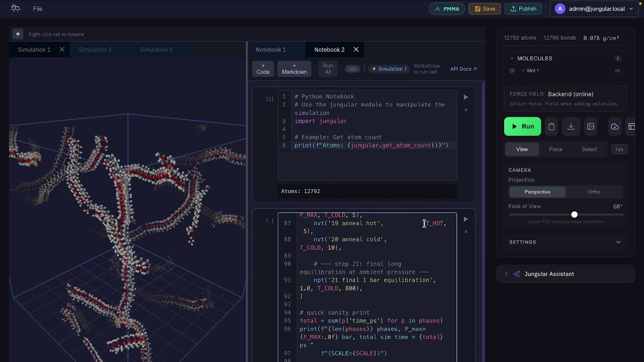Close the Notebook 2 tab
The width and height of the screenshot is (644, 362).
[356, 50]
